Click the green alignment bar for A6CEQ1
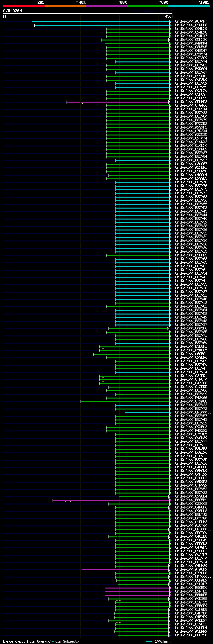The height and width of the screenshot is (644, 213). coord(132,354)
